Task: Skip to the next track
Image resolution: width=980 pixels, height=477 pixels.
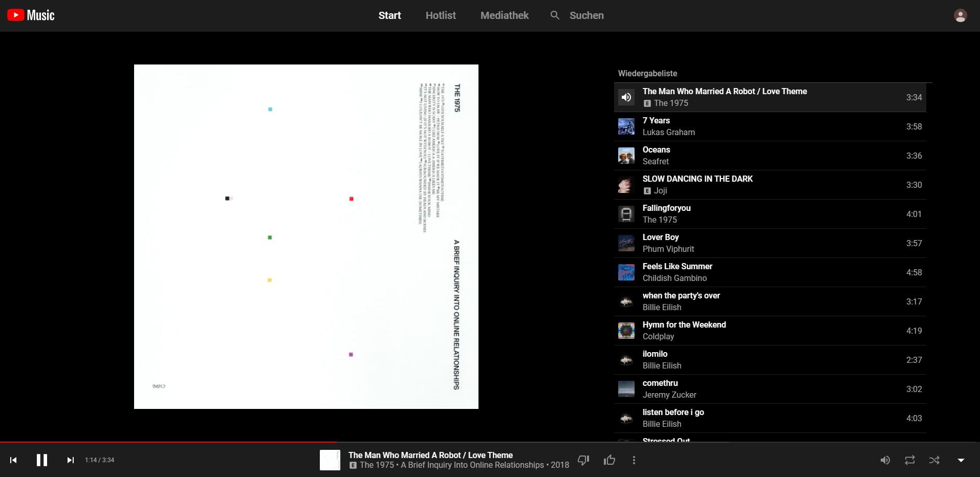Action: pyautogui.click(x=71, y=460)
